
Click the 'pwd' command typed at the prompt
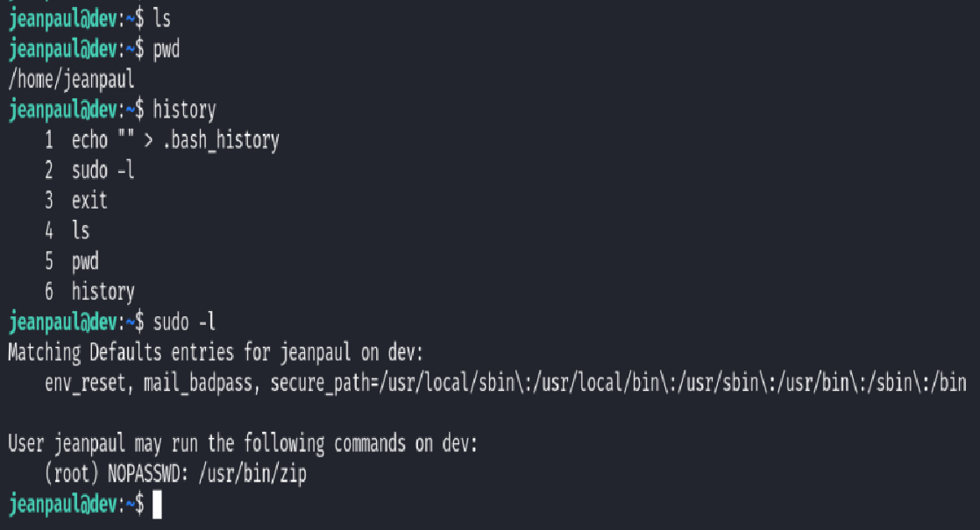click(167, 50)
